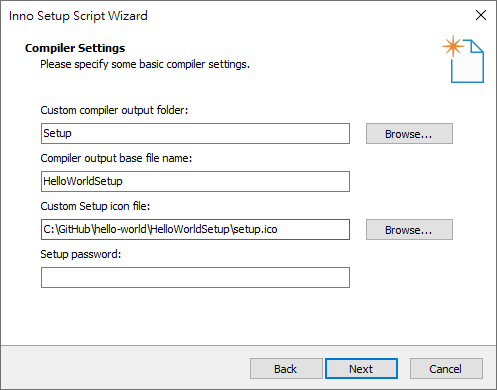This screenshot has width=497, height=390.
Task: Click the 'Custom Setup icon file:' label
Action: [95, 206]
